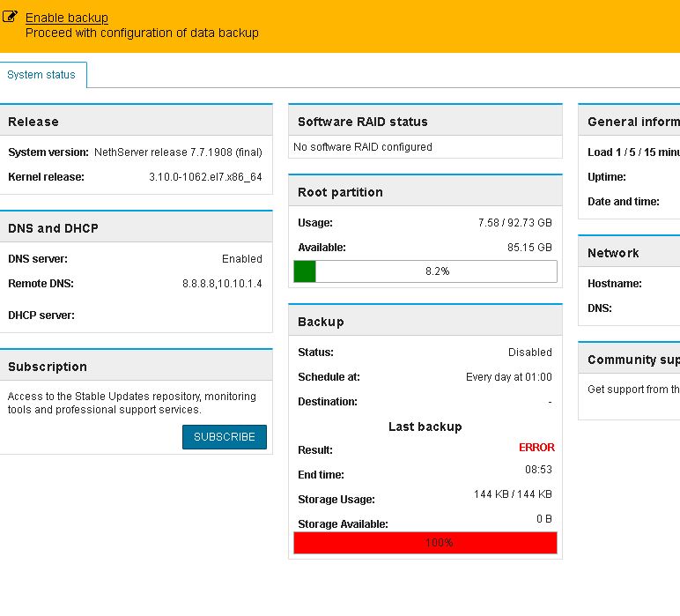Select the Backup panel header

click(x=425, y=322)
